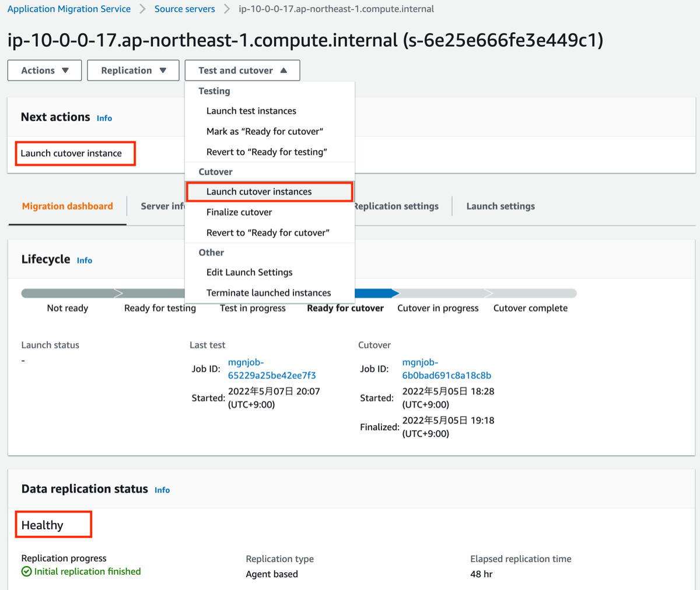The image size is (700, 590).
Task: Switch to Migration dashboard tab
Action: point(68,206)
